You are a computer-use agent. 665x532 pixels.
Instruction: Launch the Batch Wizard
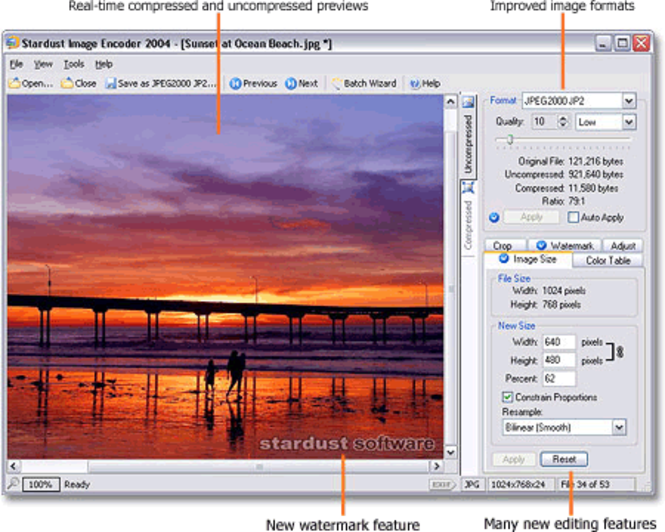coord(364,84)
